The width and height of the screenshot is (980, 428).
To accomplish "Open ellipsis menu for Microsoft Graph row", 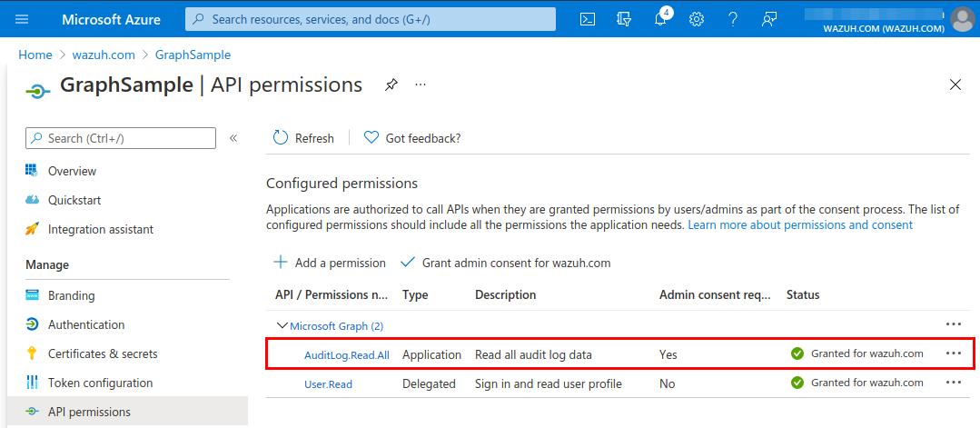I will point(953,324).
